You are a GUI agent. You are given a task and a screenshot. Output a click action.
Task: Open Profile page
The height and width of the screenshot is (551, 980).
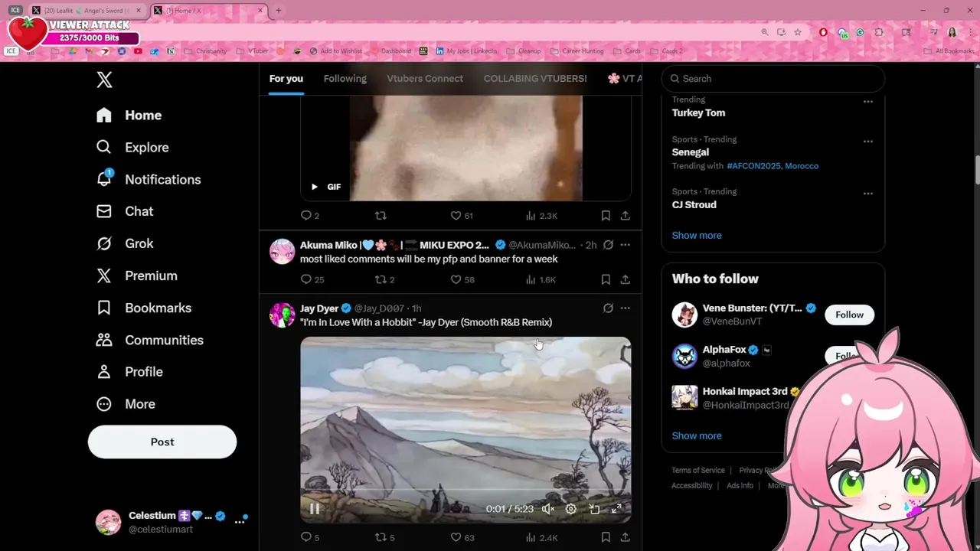(x=129, y=372)
